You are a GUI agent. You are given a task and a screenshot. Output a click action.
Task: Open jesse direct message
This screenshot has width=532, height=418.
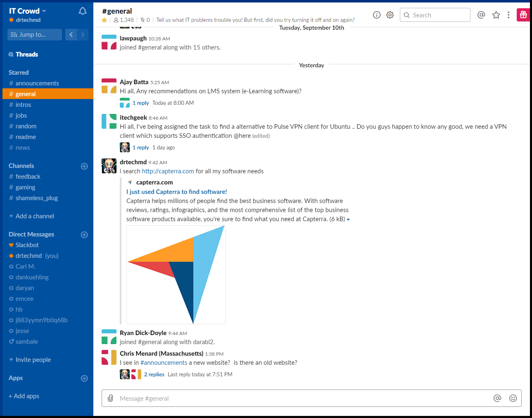pyautogui.click(x=22, y=331)
